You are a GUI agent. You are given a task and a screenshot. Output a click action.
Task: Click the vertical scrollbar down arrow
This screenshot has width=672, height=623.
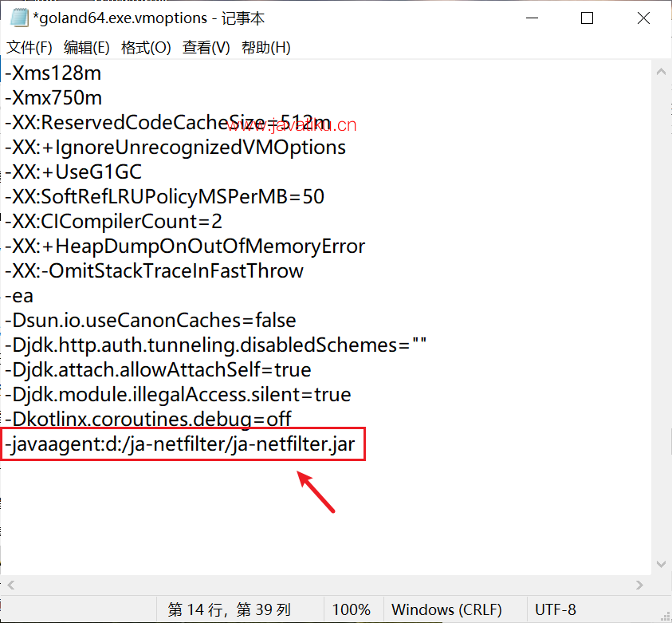[661, 564]
